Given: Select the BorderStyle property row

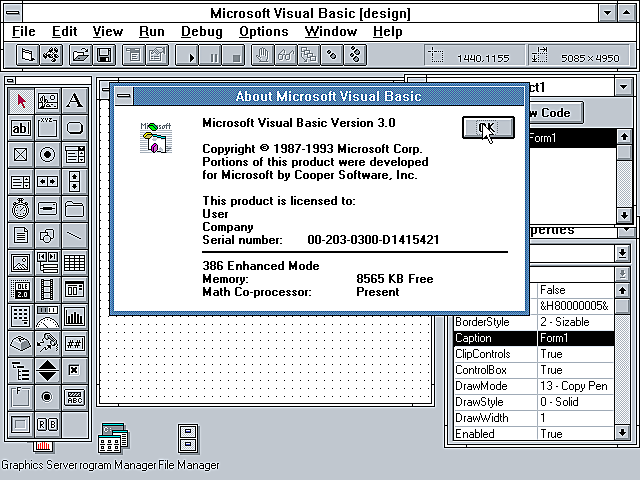Looking at the screenshot, I should [534, 322].
